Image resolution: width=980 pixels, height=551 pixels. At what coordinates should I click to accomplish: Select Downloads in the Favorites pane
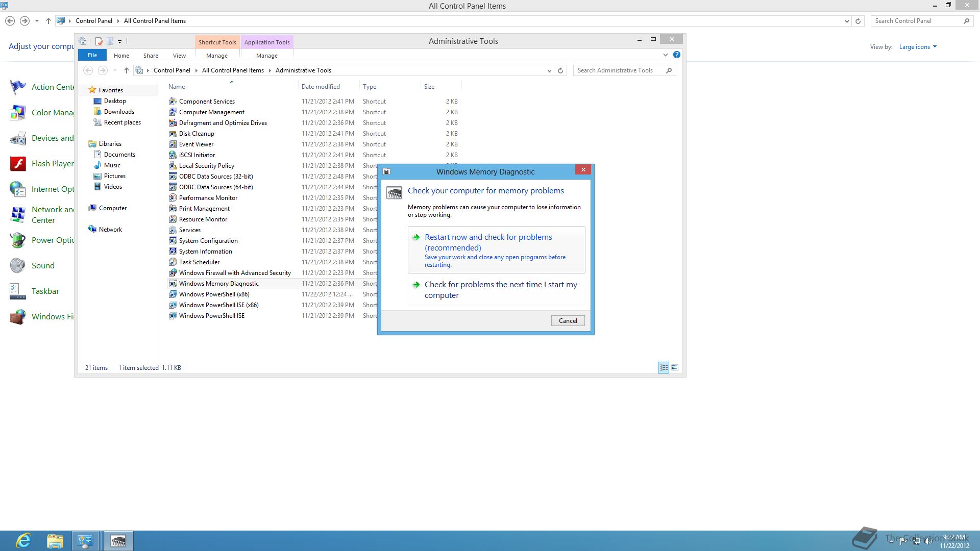(x=119, y=112)
